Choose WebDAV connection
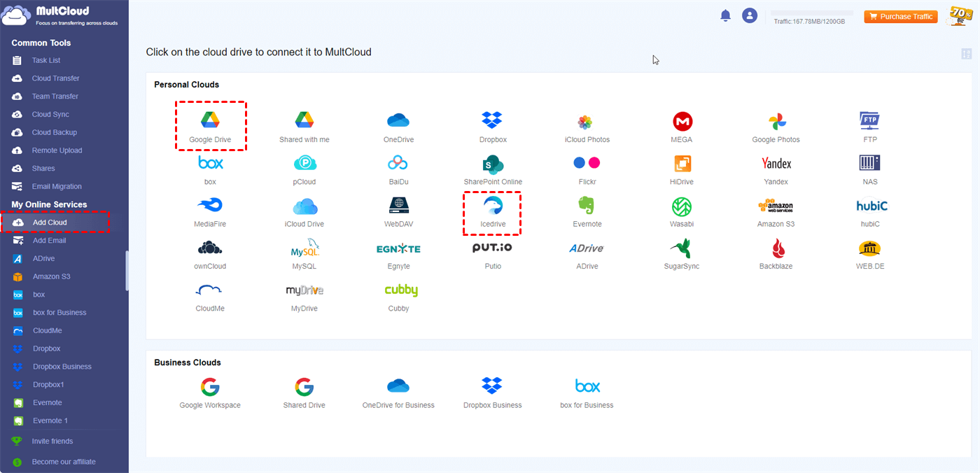Viewport: 980px width, 473px height. (398, 213)
